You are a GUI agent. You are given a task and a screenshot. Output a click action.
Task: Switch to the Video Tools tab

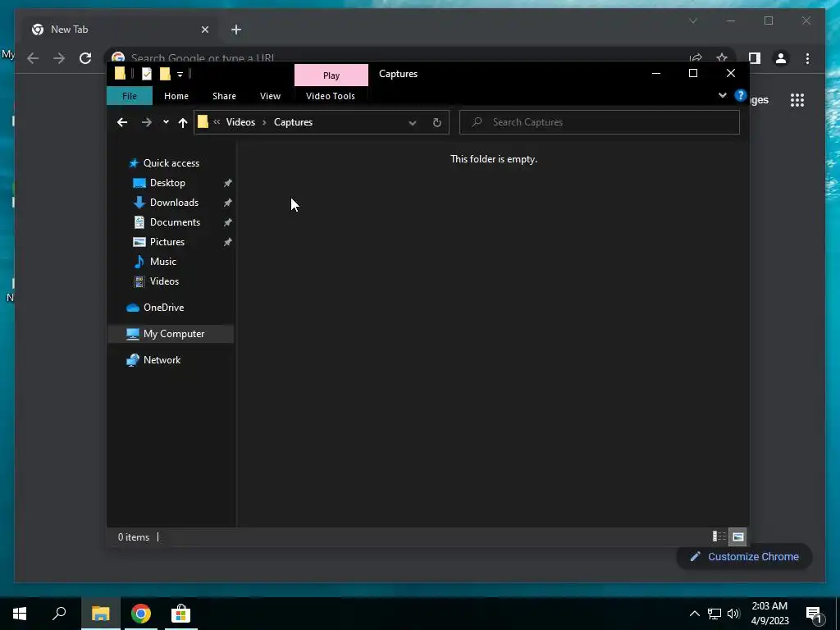pyautogui.click(x=331, y=96)
